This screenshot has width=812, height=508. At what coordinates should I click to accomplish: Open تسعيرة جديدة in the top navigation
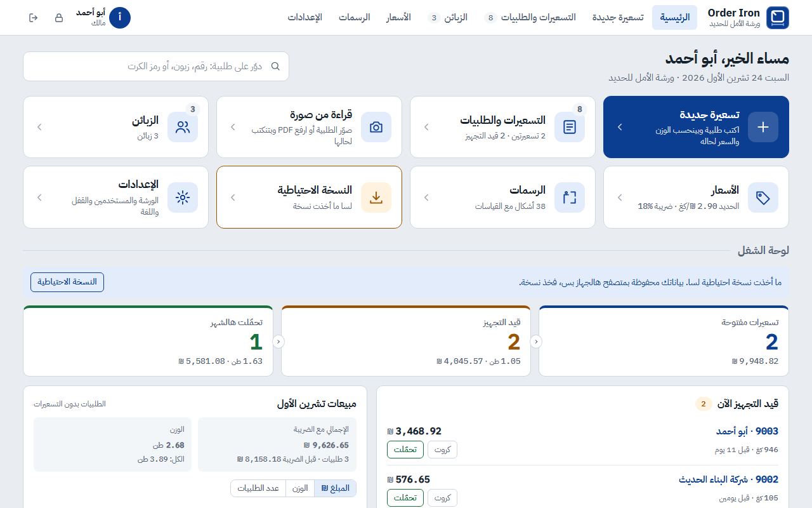(618, 18)
